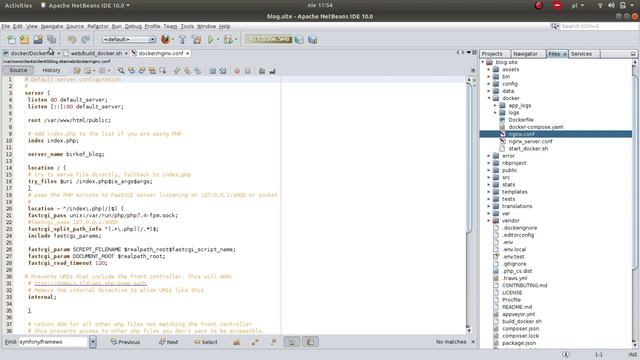This screenshot has height=360, width=640.
Task: Click the Next Bookmark editor icon
Action: pos(187,71)
